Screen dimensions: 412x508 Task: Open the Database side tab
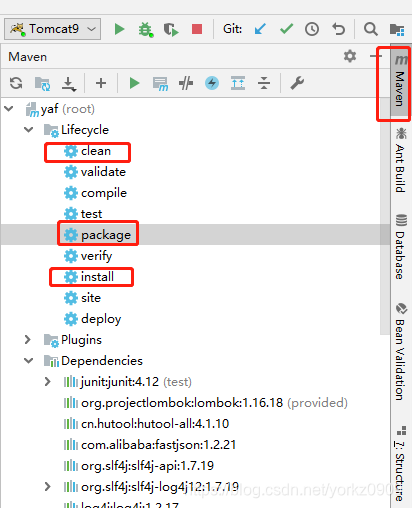401,247
